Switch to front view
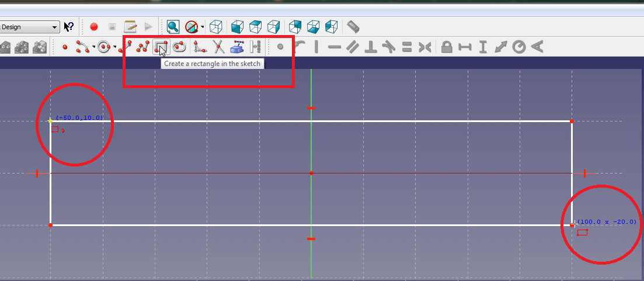644x281 pixels. click(238, 27)
